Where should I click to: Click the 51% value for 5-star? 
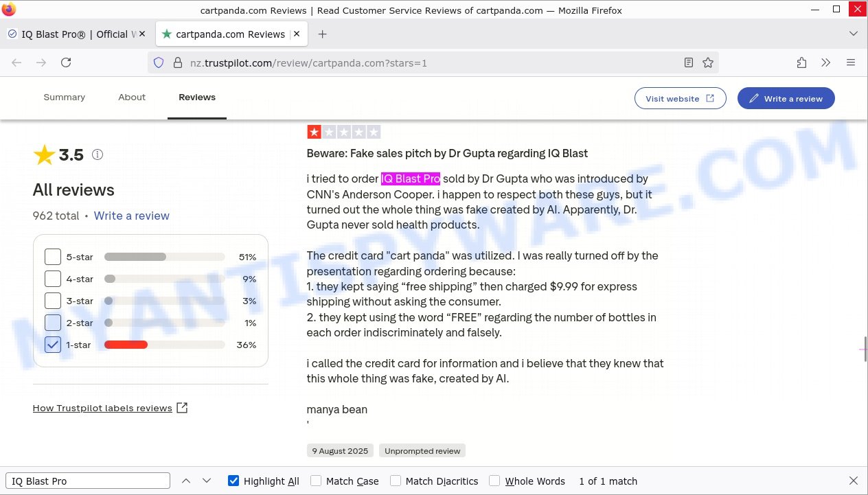click(247, 257)
